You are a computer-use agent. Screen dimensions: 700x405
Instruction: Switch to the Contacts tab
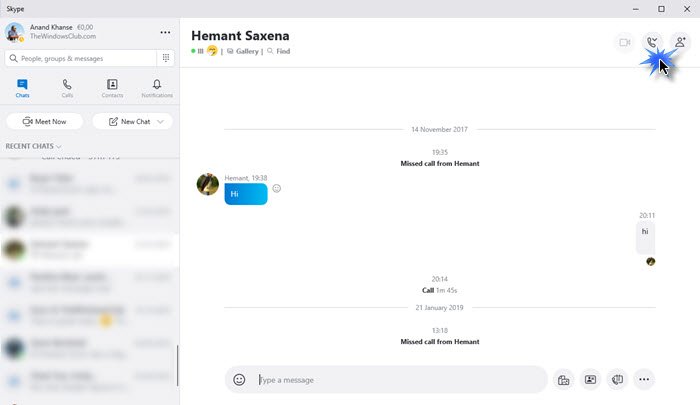pyautogui.click(x=112, y=88)
